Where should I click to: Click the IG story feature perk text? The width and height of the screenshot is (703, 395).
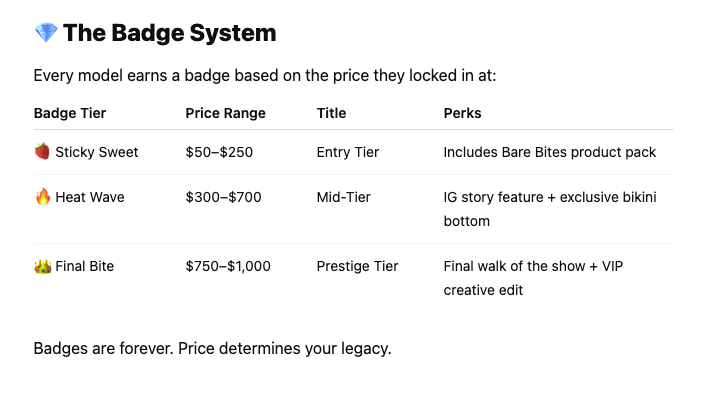550,209
